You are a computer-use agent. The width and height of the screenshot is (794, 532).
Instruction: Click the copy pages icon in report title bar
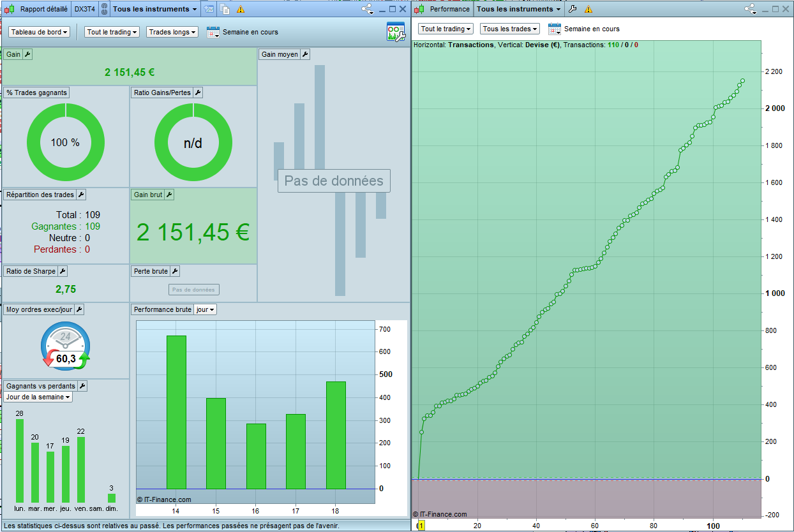(x=225, y=9)
